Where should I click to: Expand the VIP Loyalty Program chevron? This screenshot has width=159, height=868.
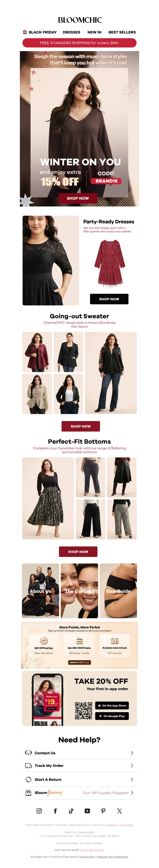pyautogui.click(x=132, y=793)
